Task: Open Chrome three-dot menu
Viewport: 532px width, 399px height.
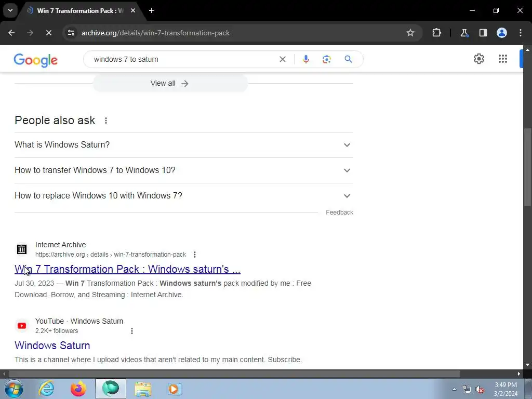Action: coord(521,33)
